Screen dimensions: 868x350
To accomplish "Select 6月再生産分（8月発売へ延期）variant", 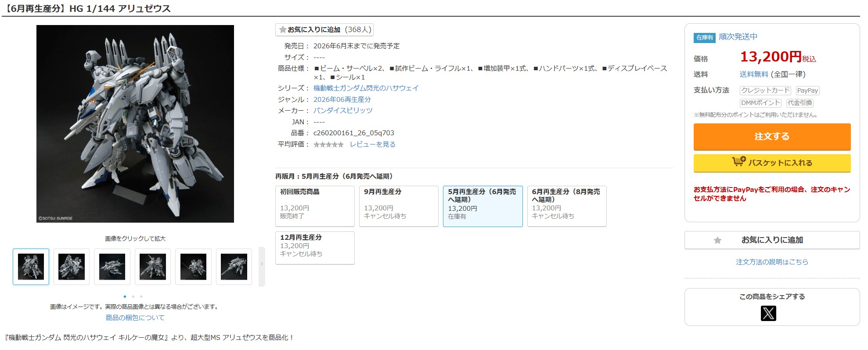I will pos(567,206).
